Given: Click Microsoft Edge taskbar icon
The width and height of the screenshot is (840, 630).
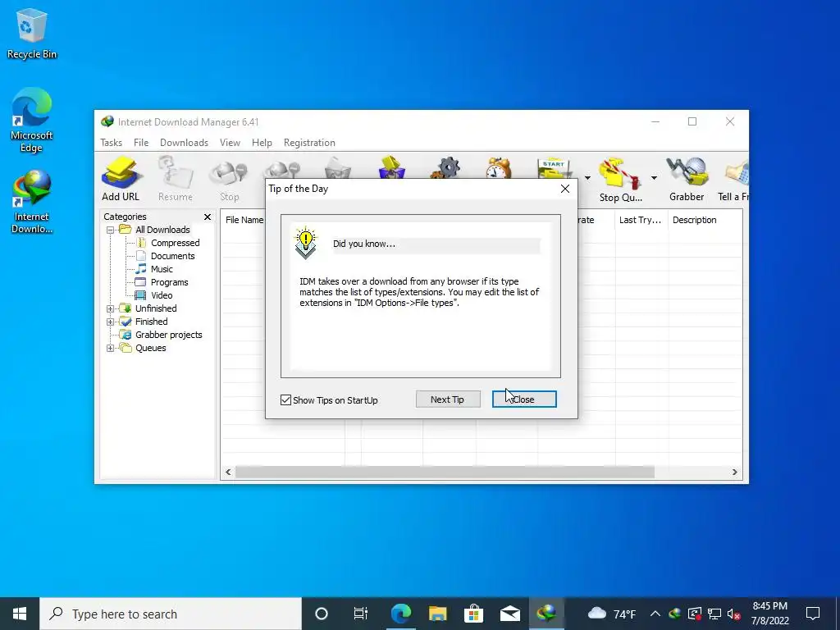Looking at the screenshot, I should coord(400,614).
